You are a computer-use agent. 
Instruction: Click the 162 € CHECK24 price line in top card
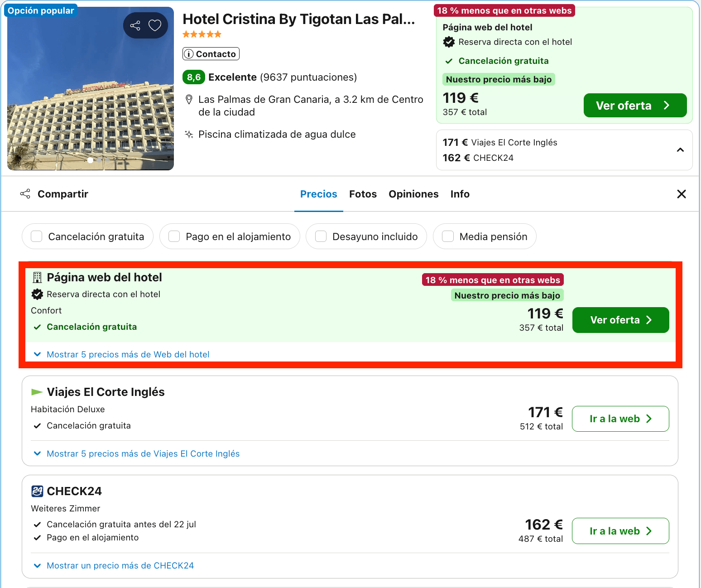coord(478,158)
